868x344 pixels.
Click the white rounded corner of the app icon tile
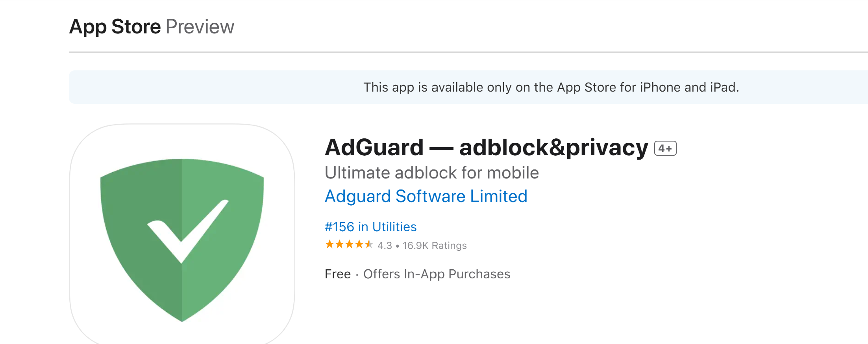(85, 140)
